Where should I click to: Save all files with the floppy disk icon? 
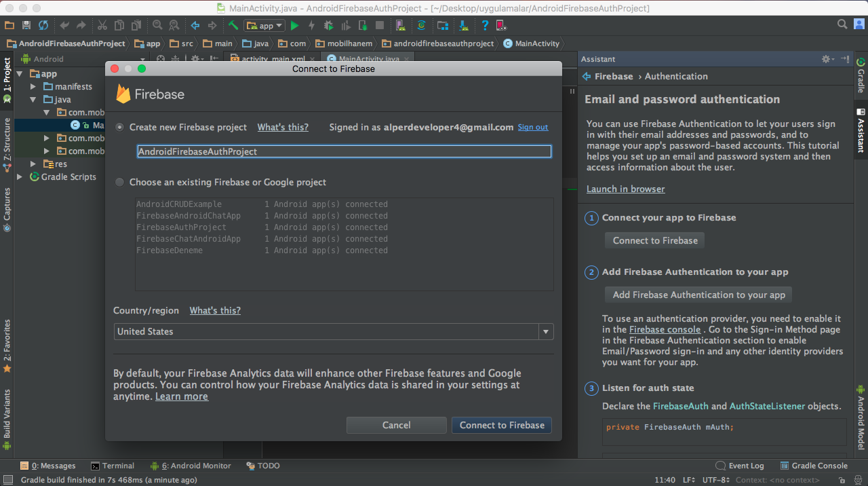coord(26,26)
